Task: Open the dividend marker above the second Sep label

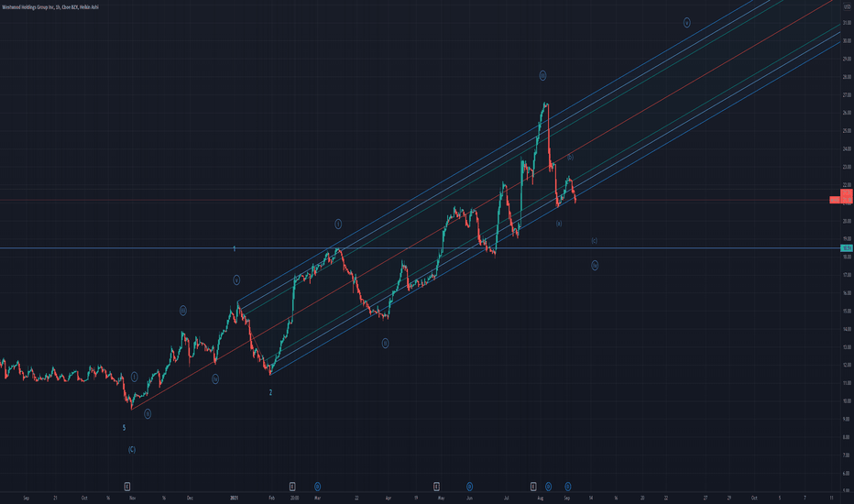Action: coord(567,487)
